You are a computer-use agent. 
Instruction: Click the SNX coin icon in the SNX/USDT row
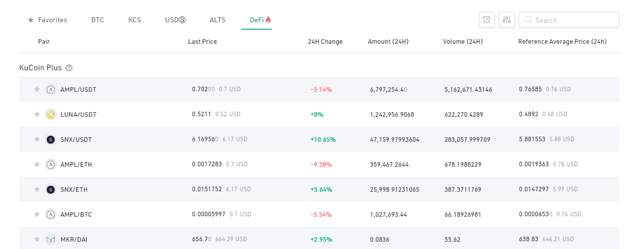(x=51, y=139)
